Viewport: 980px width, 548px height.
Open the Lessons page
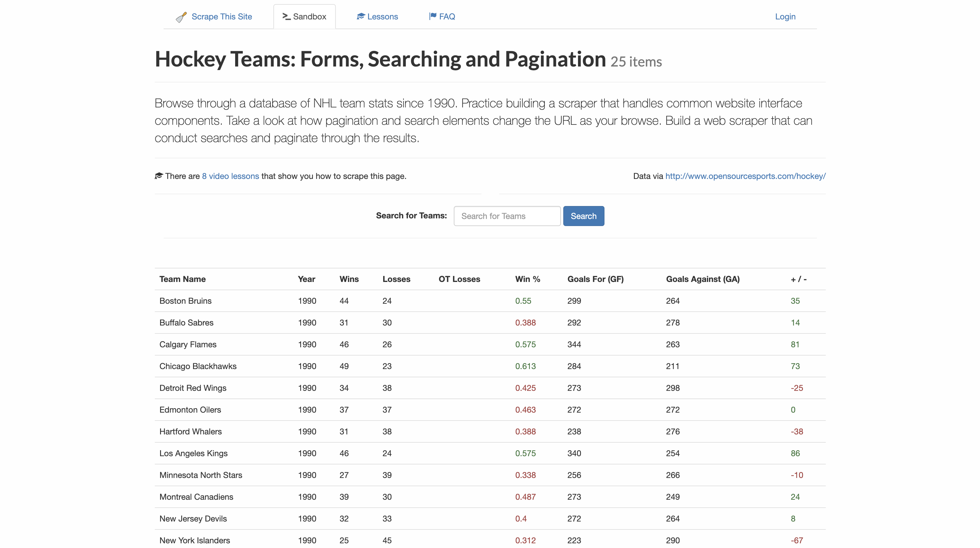pos(382,16)
